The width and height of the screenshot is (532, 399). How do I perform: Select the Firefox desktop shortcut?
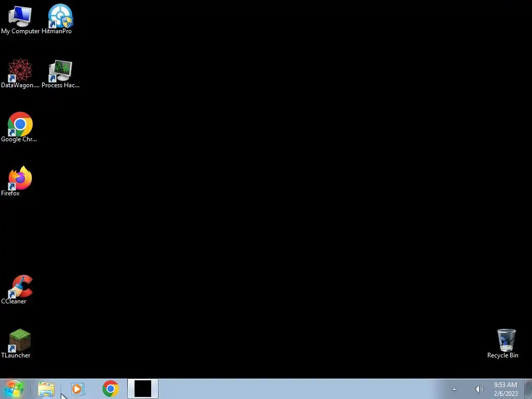(x=20, y=181)
